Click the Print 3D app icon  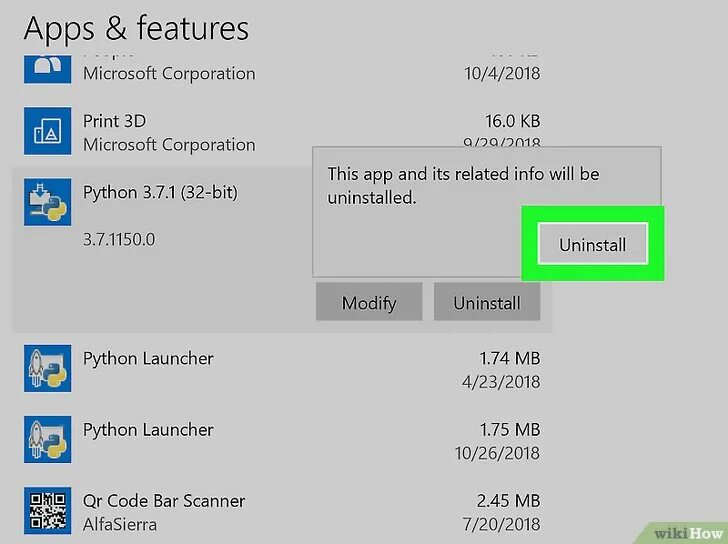(47, 131)
